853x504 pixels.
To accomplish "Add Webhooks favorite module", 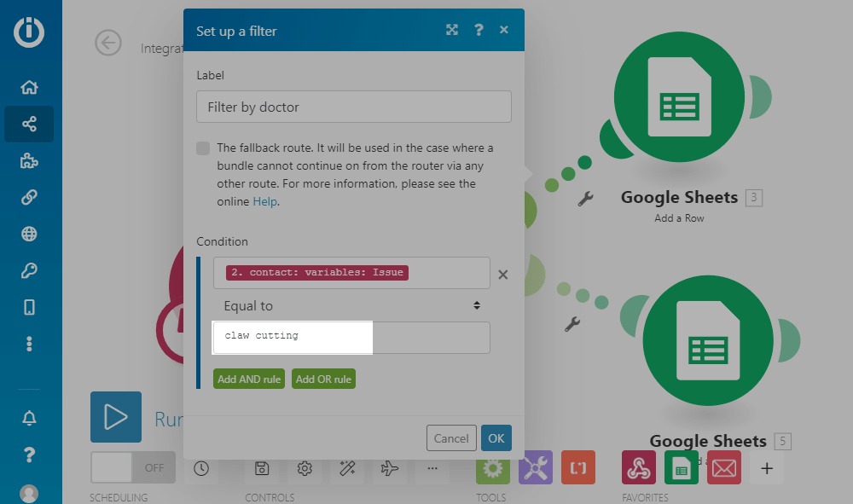I will coord(639,467).
